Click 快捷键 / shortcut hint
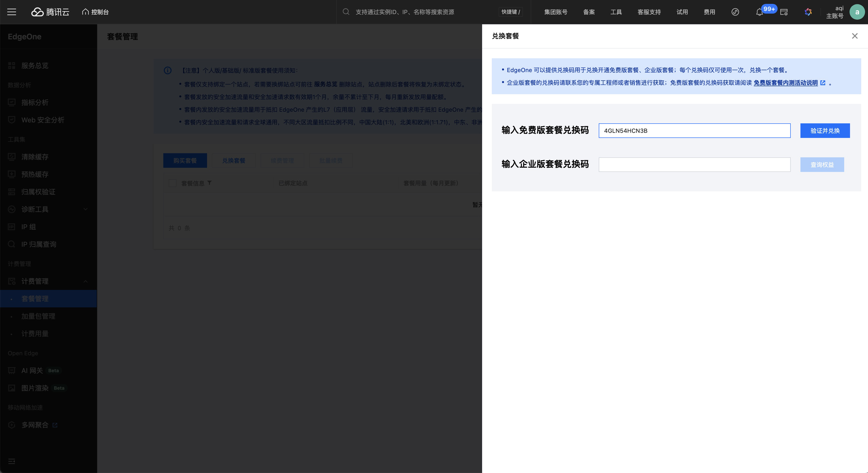This screenshot has width=868, height=473. point(511,12)
